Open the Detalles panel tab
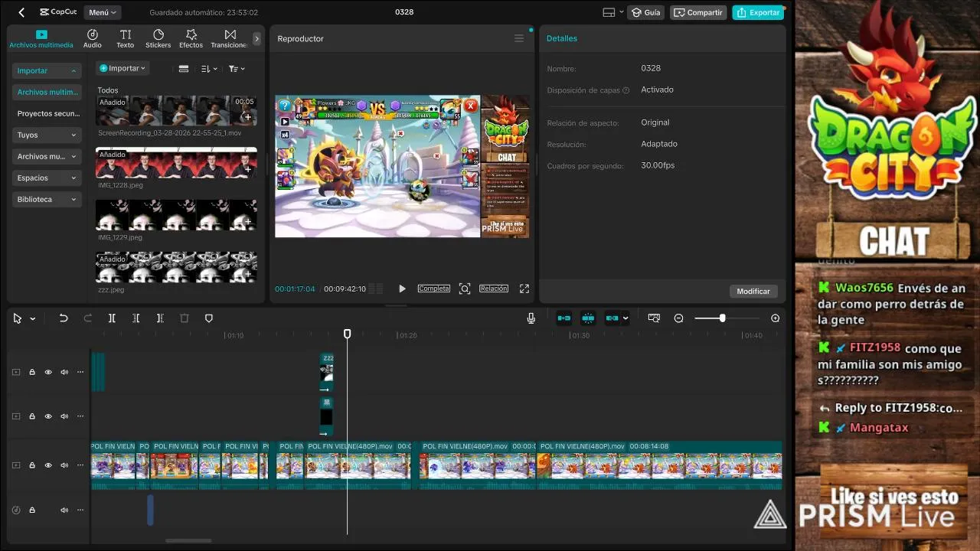 click(x=562, y=38)
